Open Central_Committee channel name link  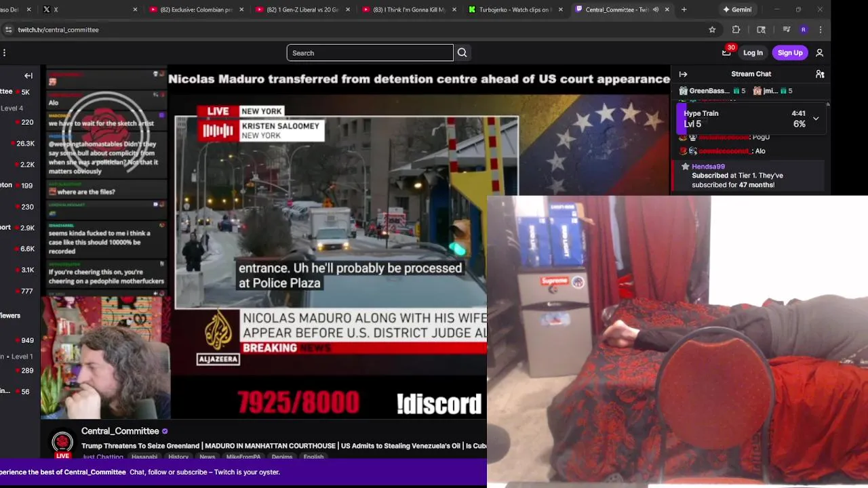120,431
